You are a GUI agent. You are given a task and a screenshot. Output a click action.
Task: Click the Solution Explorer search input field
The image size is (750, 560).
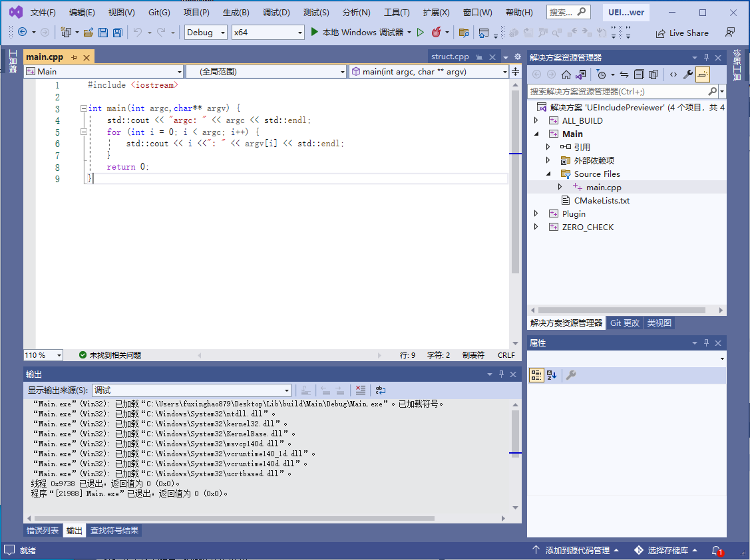pyautogui.click(x=616, y=92)
